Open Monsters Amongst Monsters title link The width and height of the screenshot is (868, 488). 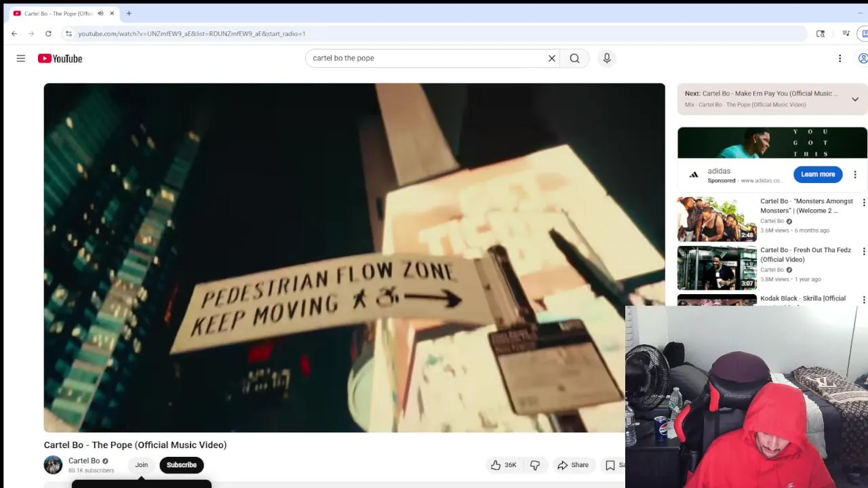click(x=806, y=206)
